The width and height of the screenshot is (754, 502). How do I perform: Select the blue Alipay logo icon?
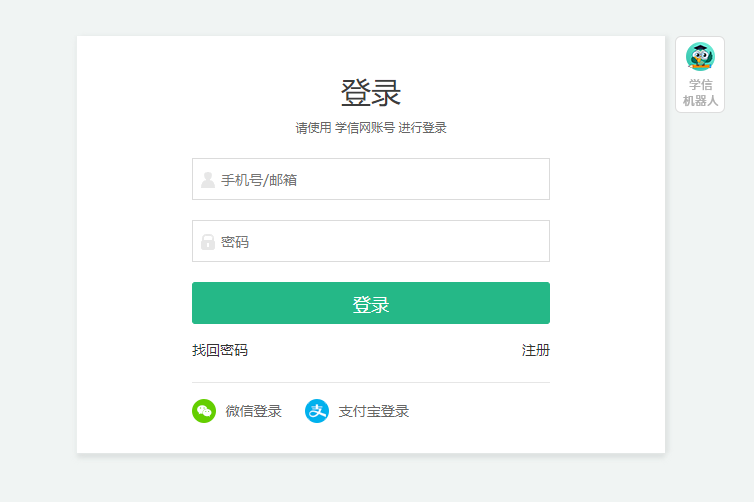tap(317, 411)
